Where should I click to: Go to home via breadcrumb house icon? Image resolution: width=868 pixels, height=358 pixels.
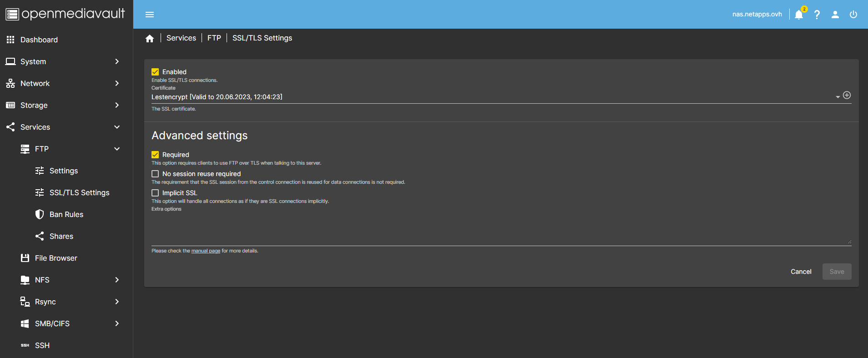click(150, 39)
